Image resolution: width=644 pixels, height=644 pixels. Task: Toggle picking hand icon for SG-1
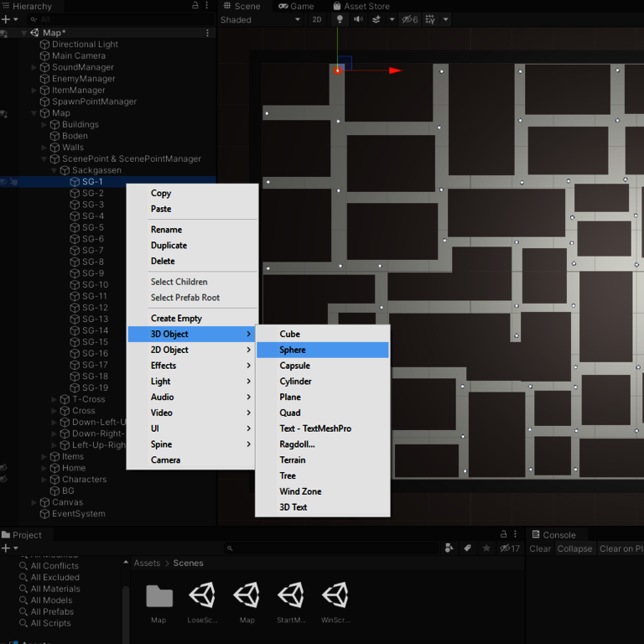(x=14, y=181)
